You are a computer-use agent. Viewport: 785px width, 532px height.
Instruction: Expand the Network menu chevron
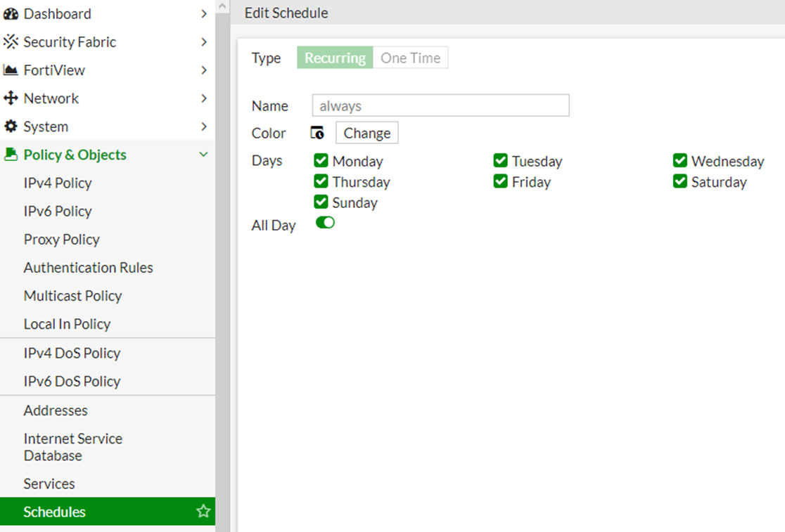[203, 98]
